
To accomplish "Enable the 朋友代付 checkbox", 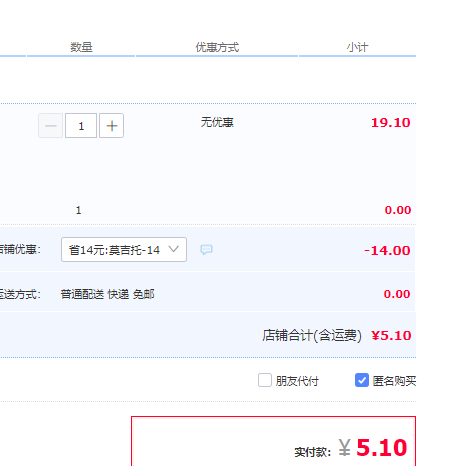I will tap(265, 380).
